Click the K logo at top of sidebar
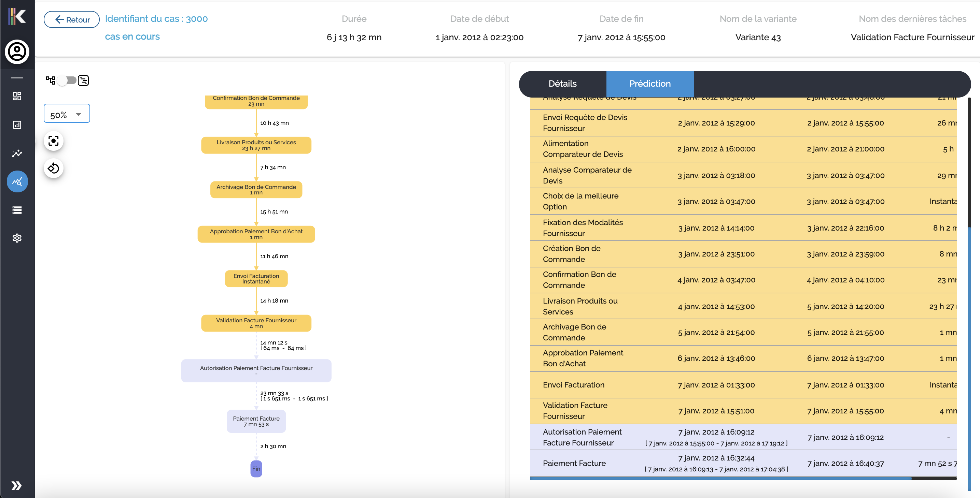The image size is (980, 498). [17, 16]
